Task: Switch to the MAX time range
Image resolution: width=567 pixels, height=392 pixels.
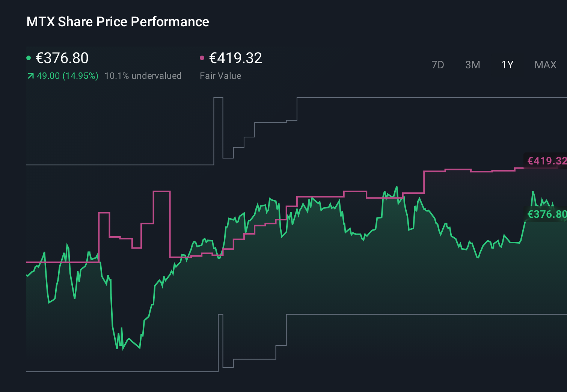Action: click(545, 65)
